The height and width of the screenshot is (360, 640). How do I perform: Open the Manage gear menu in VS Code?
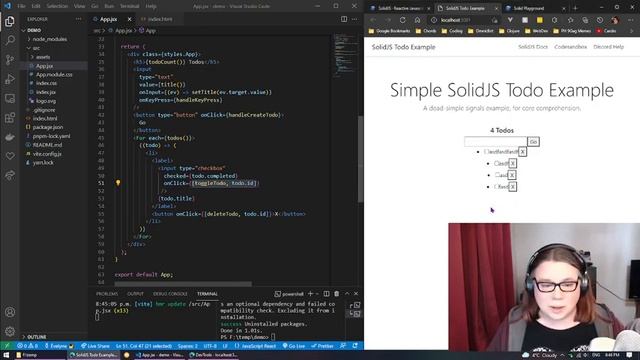[x=10, y=331]
